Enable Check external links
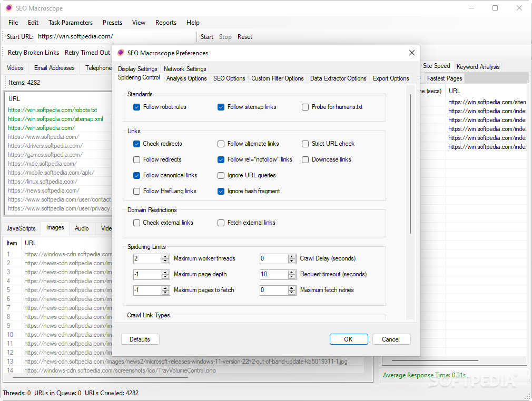The image size is (532, 401). [x=137, y=223]
